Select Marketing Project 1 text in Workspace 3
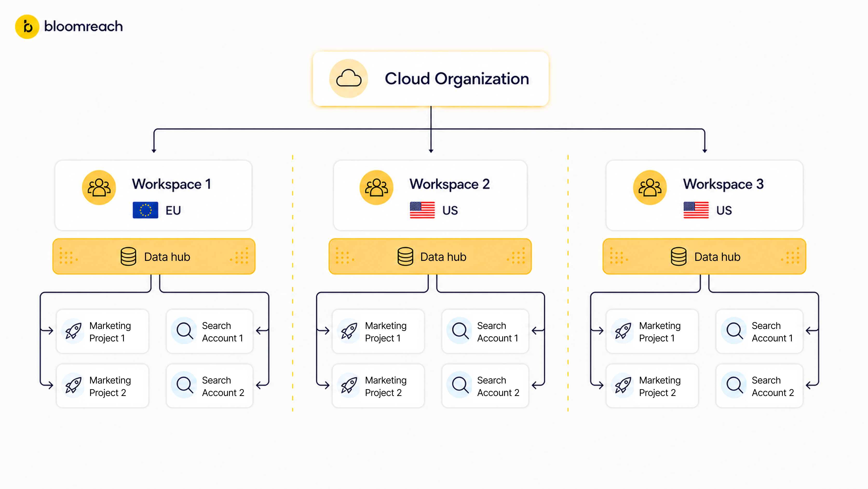 click(660, 332)
